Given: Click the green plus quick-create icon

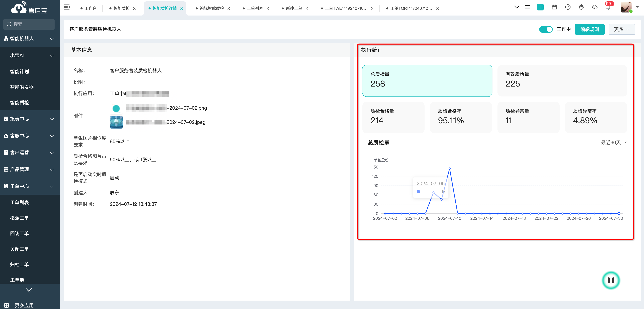Looking at the screenshot, I should [540, 7].
